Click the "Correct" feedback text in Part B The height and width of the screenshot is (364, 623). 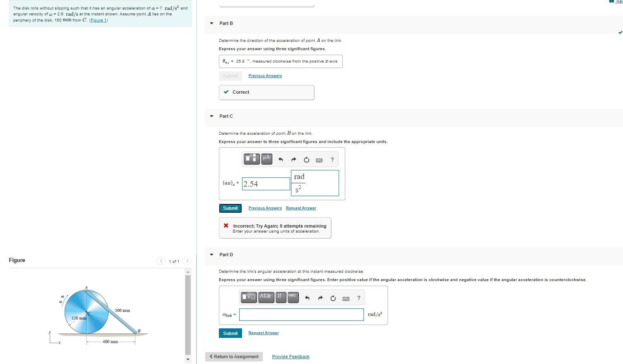click(241, 92)
